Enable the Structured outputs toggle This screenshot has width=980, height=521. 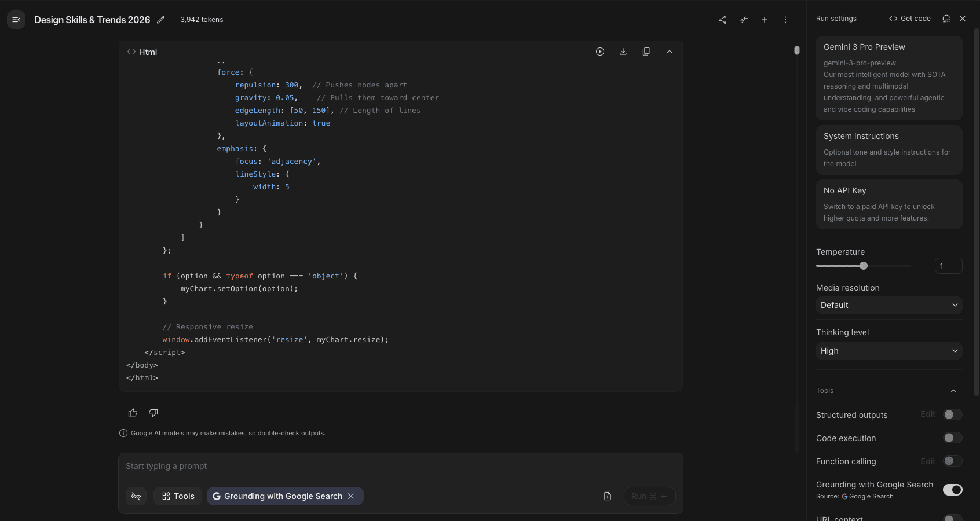pos(952,414)
